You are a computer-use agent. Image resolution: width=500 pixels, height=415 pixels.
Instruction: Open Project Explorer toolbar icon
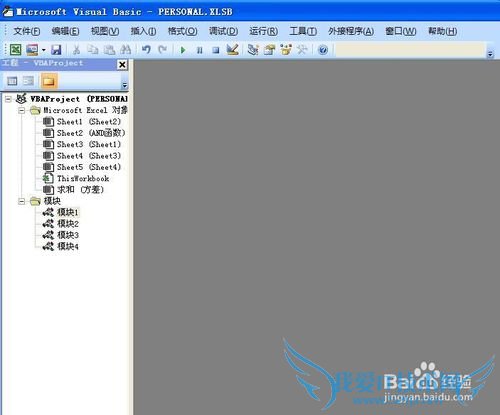point(253,50)
